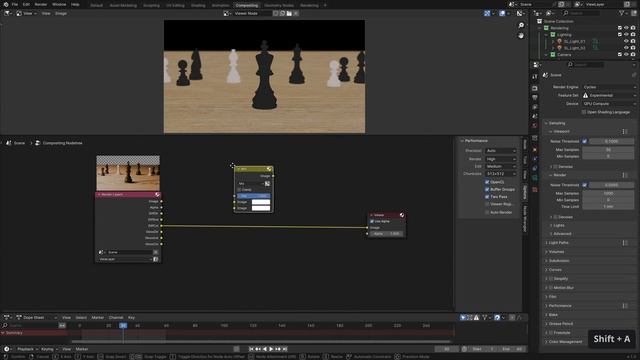Toggle the Two Pass checkbox
The width and height of the screenshot is (640, 360).
[x=487, y=197]
